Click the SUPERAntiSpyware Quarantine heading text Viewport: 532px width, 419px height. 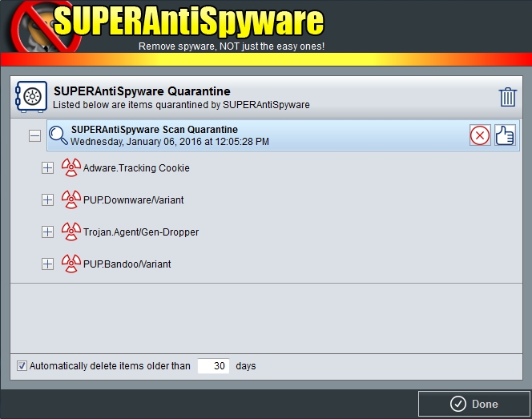142,91
